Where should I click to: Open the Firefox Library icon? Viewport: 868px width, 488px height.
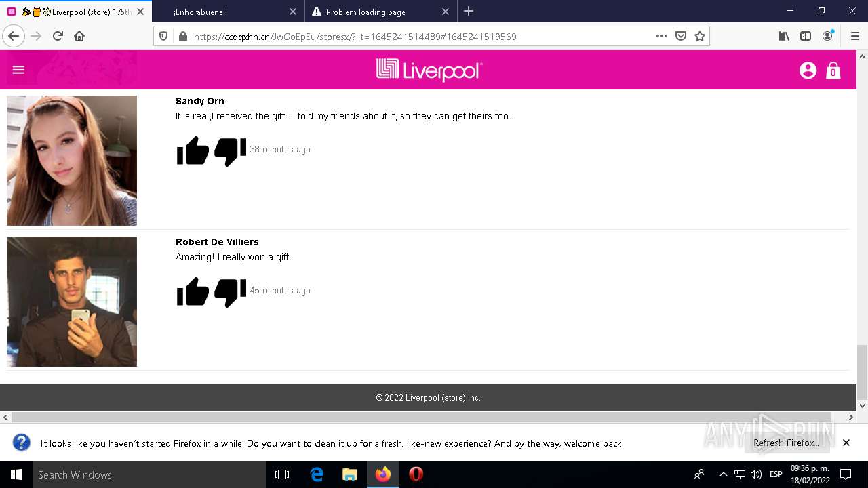(x=784, y=37)
